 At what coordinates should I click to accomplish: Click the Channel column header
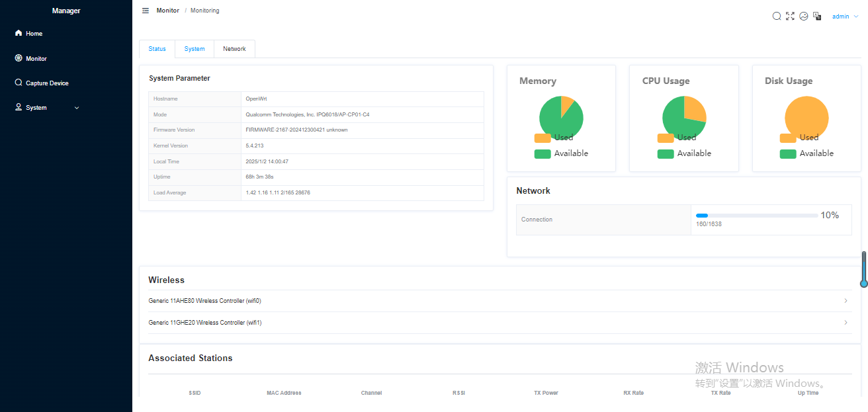371,393
